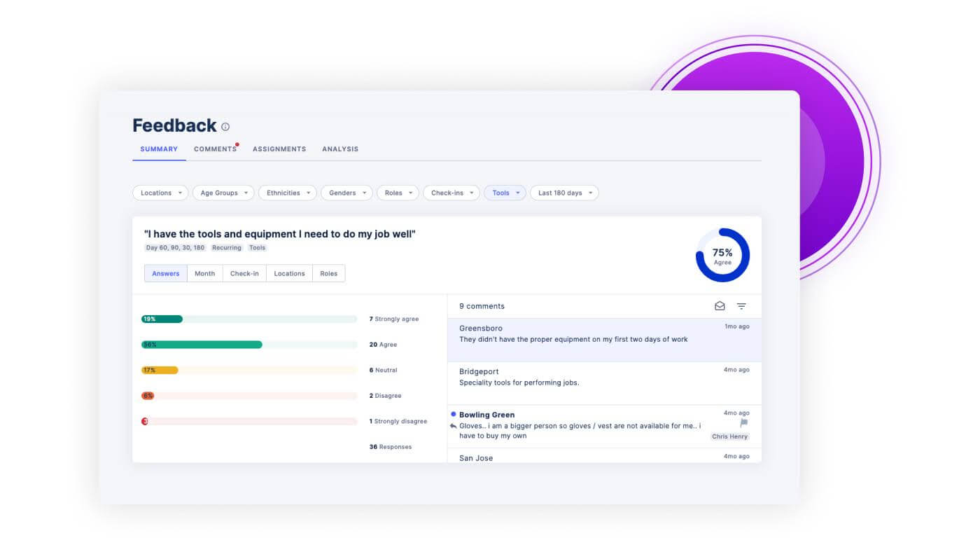Expand the Locations filter dropdown
This screenshot has height=552, width=980.
tap(160, 193)
